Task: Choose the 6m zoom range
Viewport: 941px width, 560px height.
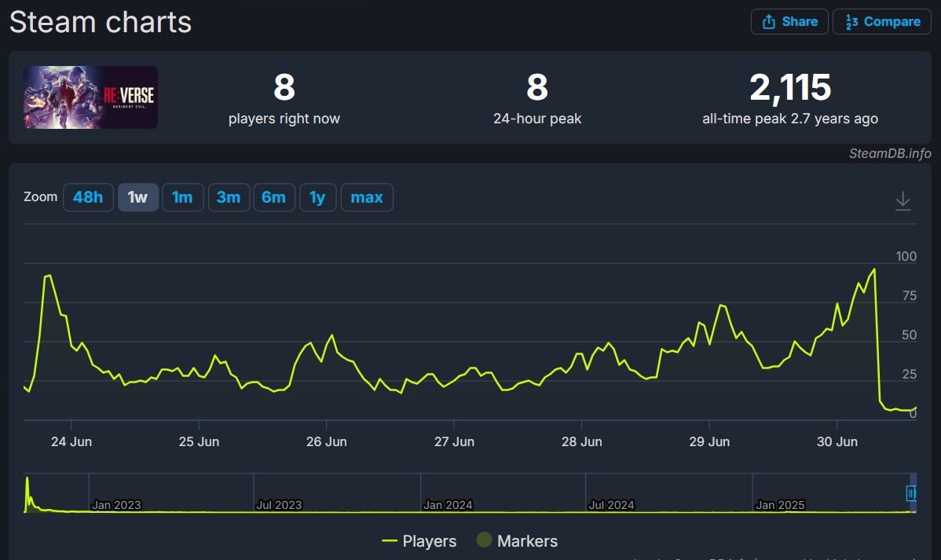Action: (273, 197)
